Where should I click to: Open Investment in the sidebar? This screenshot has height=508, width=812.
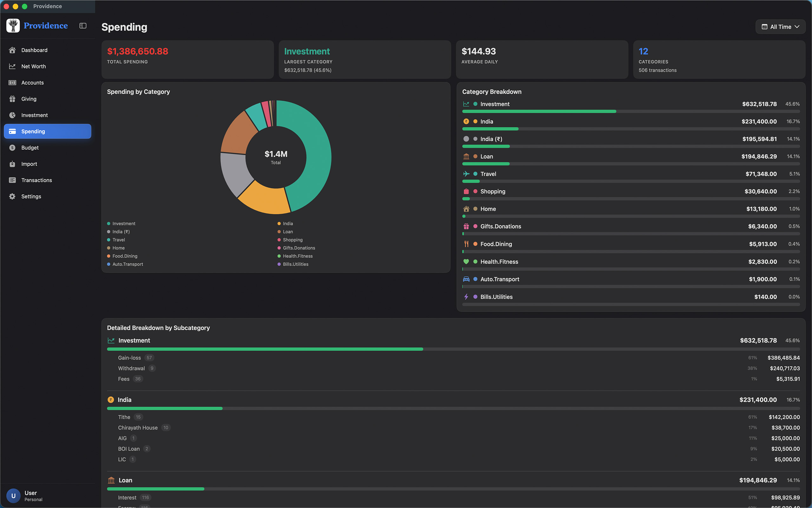point(47,115)
